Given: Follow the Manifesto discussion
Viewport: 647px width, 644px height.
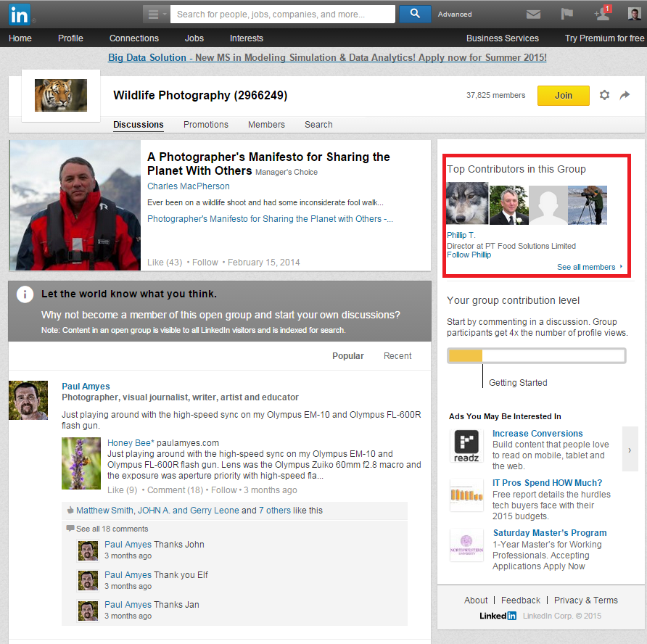Looking at the screenshot, I should [205, 263].
